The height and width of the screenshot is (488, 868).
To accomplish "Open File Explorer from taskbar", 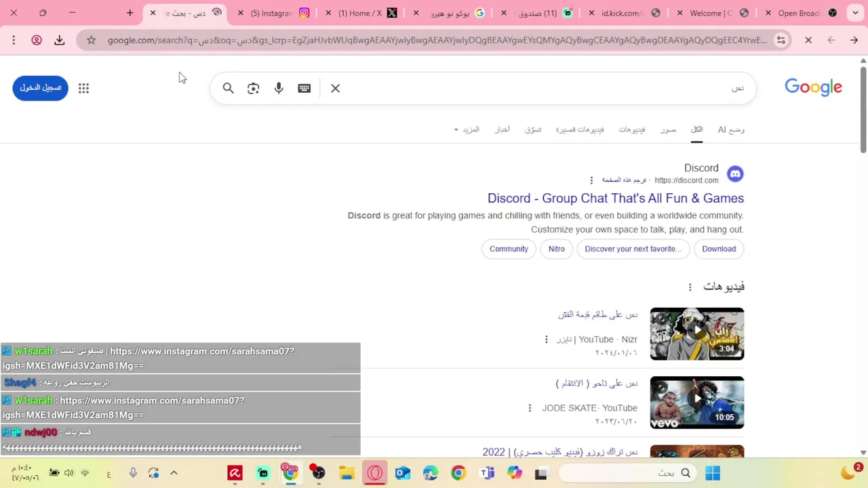I will point(347,473).
